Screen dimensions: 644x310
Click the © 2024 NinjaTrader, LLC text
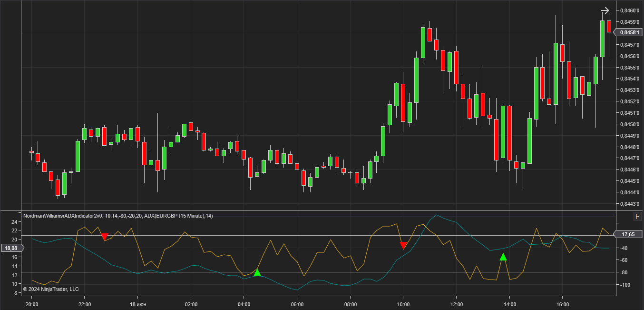[x=51, y=289]
